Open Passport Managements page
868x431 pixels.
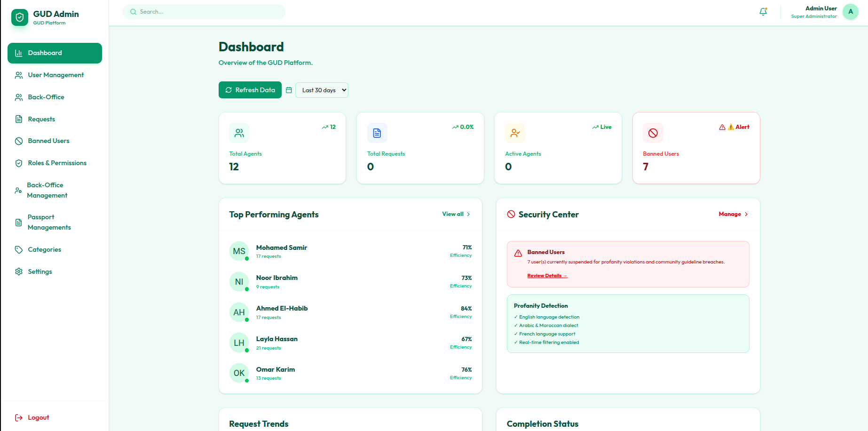(55, 223)
